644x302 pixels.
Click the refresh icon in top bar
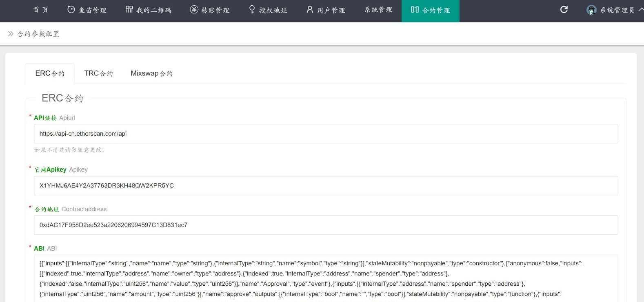tap(564, 9)
